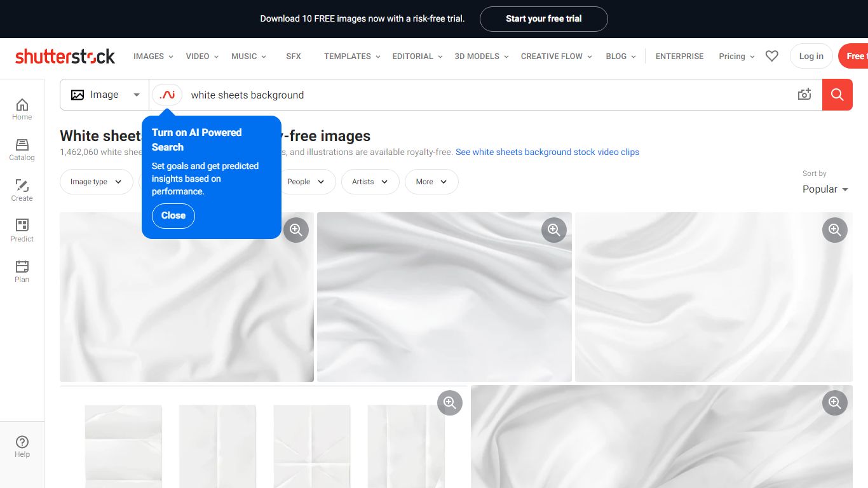Zoom the first white fabric image
The width and height of the screenshot is (868, 488).
pos(295,229)
